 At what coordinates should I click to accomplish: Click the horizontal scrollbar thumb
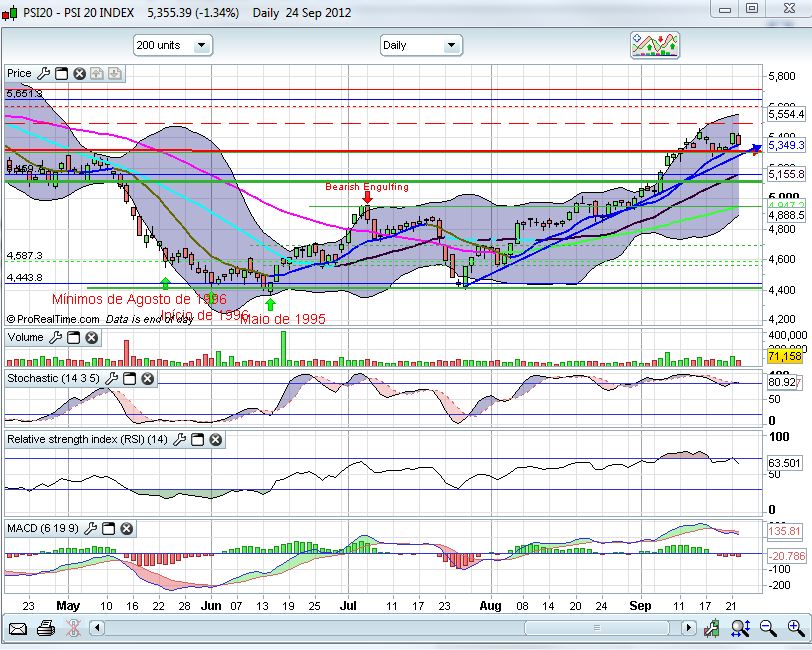(x=597, y=628)
